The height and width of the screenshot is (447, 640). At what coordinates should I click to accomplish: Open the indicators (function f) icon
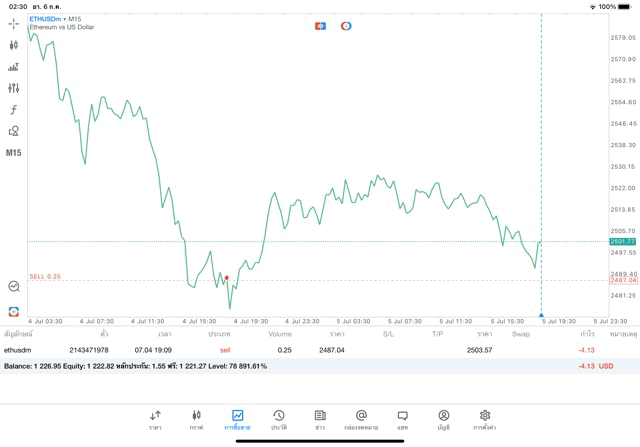coord(13,109)
